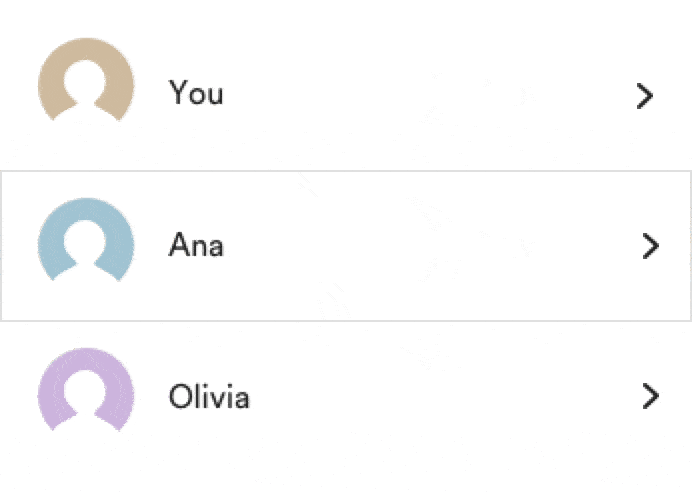Expand Ana's row with the right chevron
This screenshot has width=692, height=492.
click(651, 247)
